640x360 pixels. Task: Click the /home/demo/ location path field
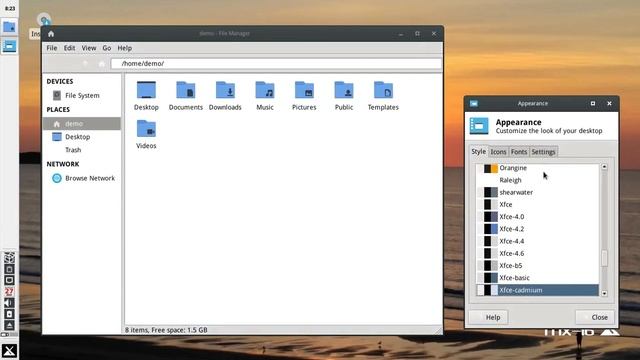(276, 64)
